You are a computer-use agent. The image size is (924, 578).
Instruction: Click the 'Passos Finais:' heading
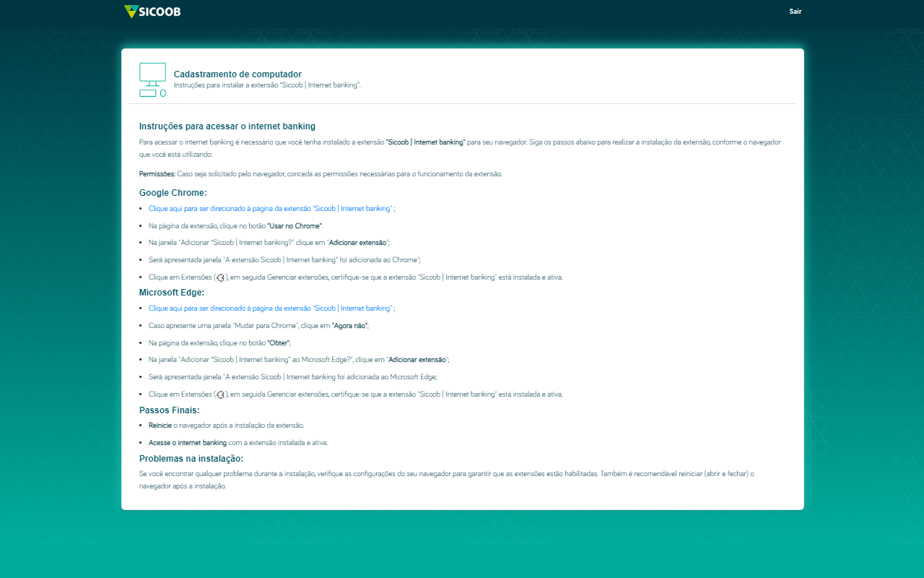pyautogui.click(x=170, y=410)
